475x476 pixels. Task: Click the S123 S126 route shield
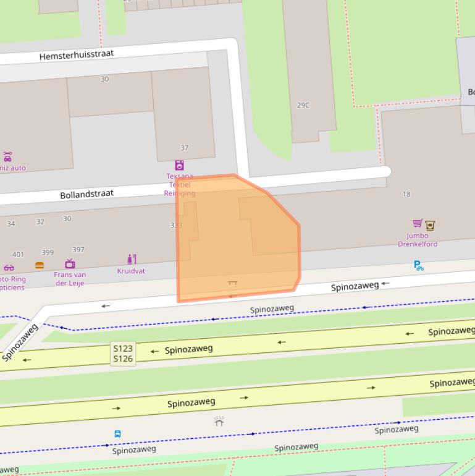coord(123,354)
